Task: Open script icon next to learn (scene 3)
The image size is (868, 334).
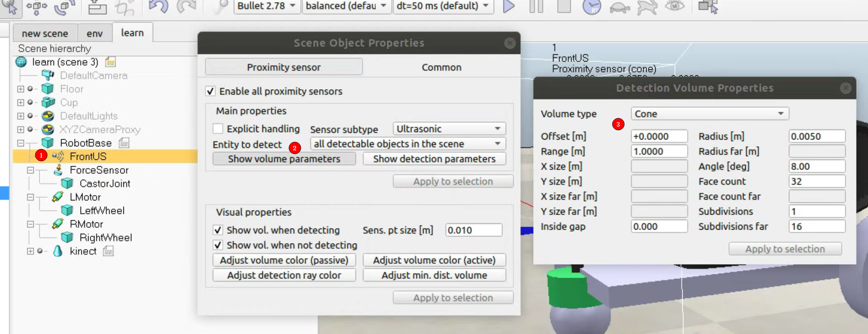Action: coord(110,62)
